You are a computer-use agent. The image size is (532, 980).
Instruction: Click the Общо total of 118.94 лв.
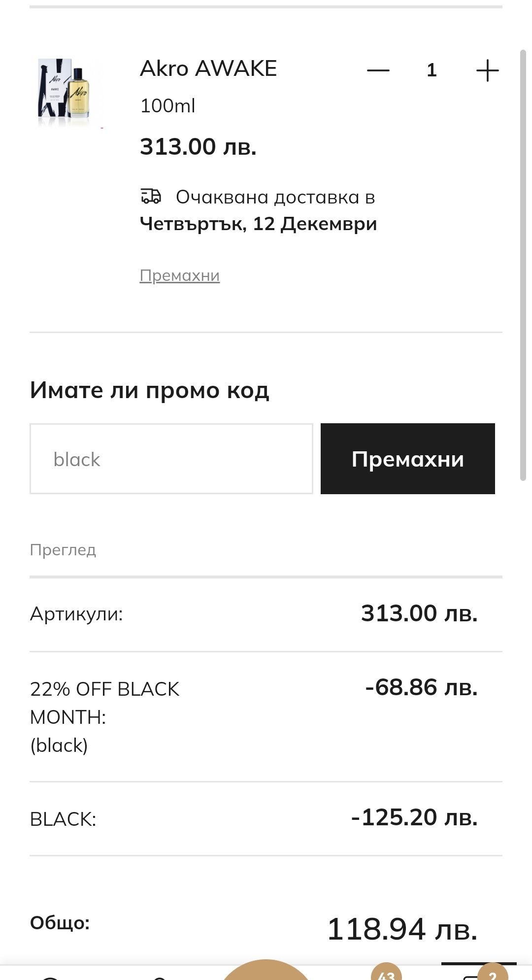point(402,929)
